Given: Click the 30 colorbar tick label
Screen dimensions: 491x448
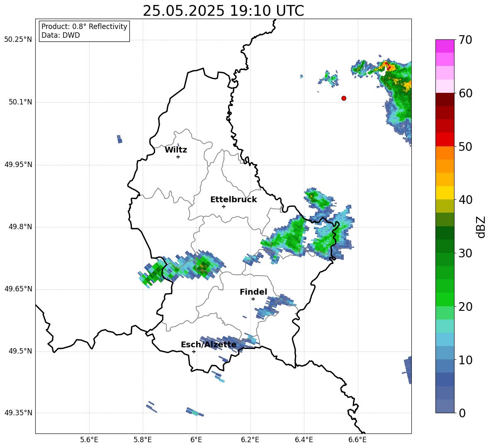Looking at the screenshot, I should (465, 253).
